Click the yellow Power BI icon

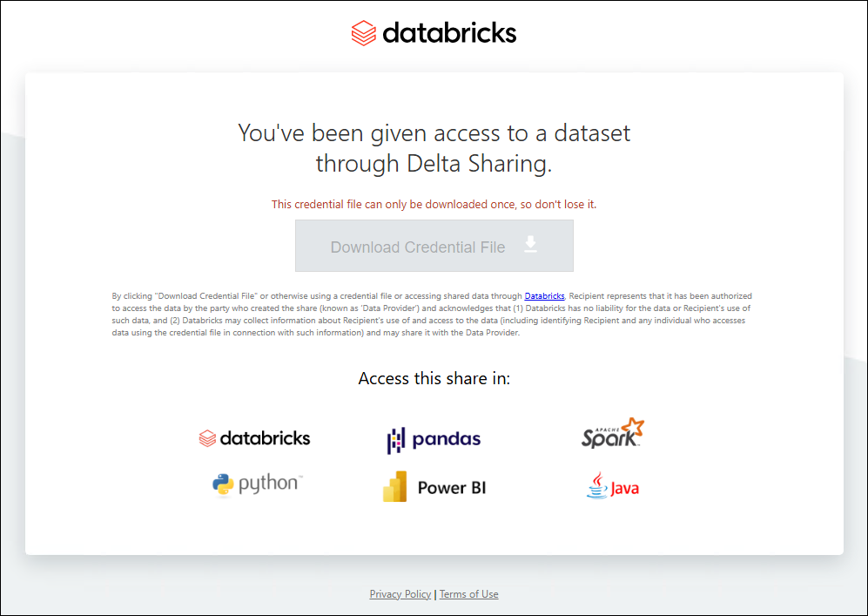click(x=395, y=487)
